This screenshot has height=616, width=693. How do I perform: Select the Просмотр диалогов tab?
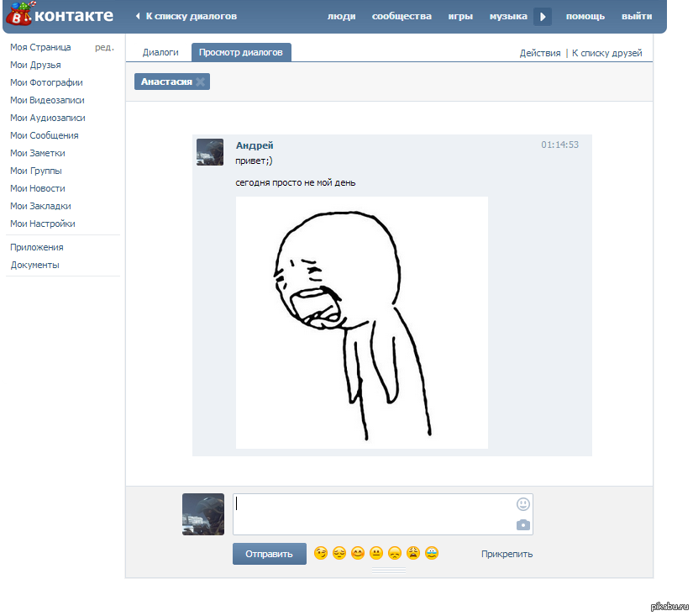[x=241, y=52]
